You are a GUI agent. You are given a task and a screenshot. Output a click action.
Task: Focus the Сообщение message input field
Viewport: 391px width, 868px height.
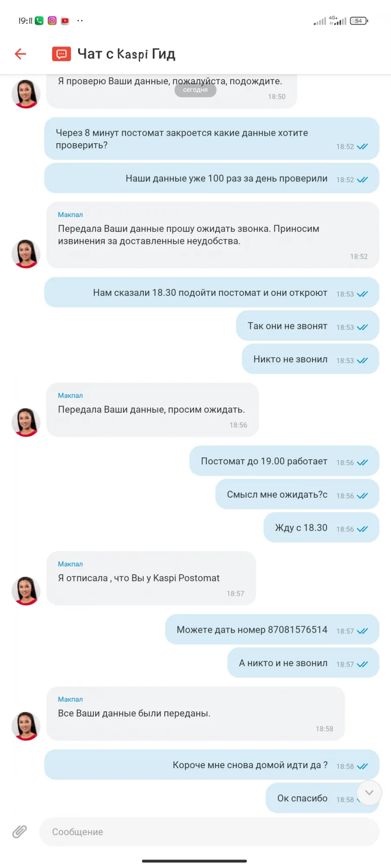pos(209,832)
